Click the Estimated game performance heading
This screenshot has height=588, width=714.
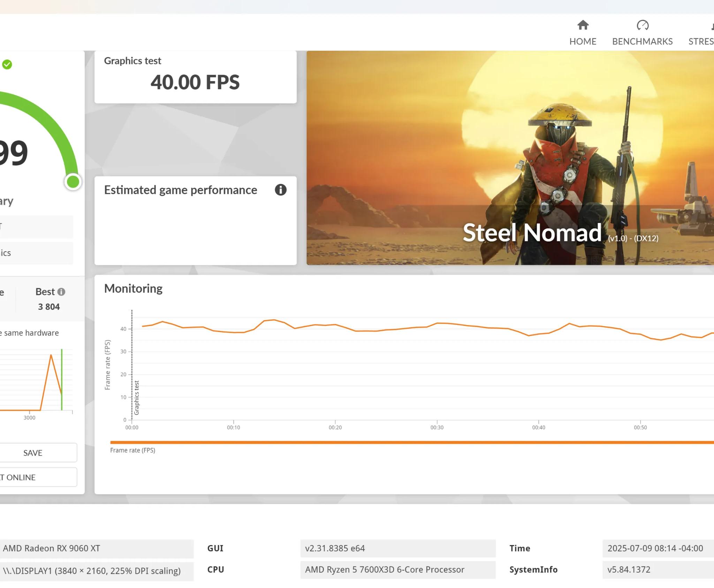tap(181, 190)
